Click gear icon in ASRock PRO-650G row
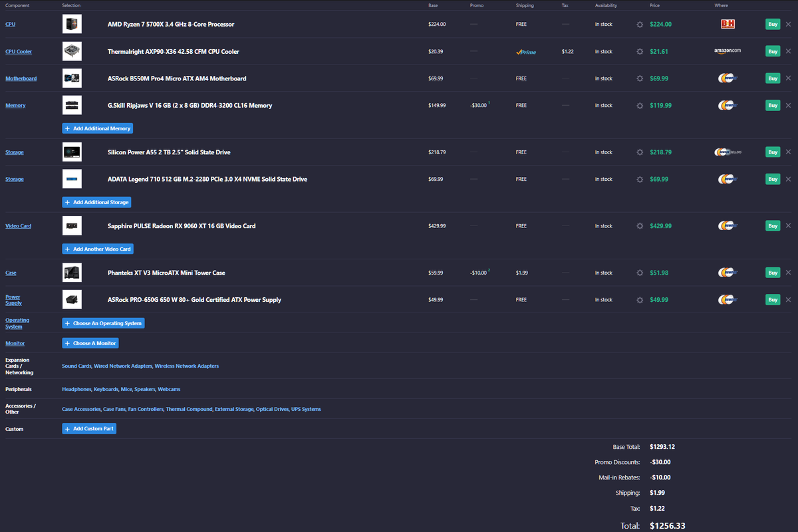 (x=640, y=300)
